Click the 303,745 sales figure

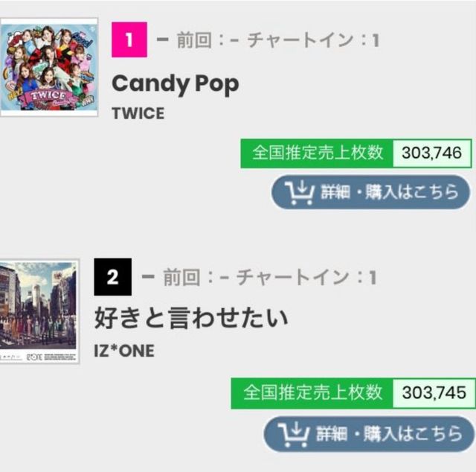point(434,392)
